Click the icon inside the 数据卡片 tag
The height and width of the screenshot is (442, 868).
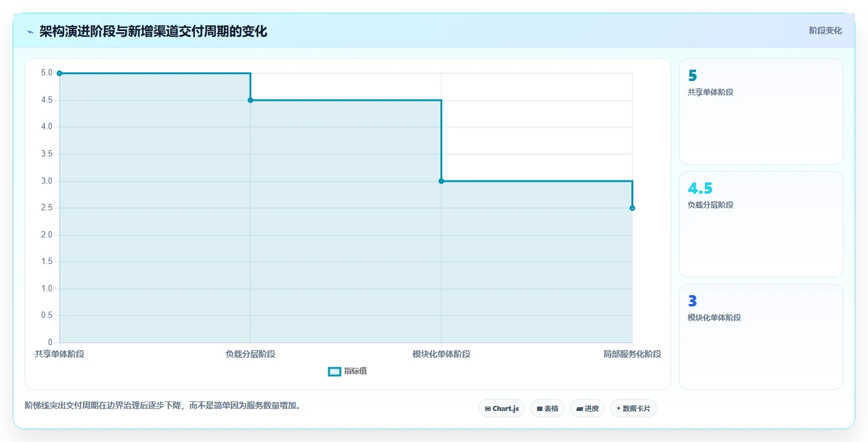point(619,409)
